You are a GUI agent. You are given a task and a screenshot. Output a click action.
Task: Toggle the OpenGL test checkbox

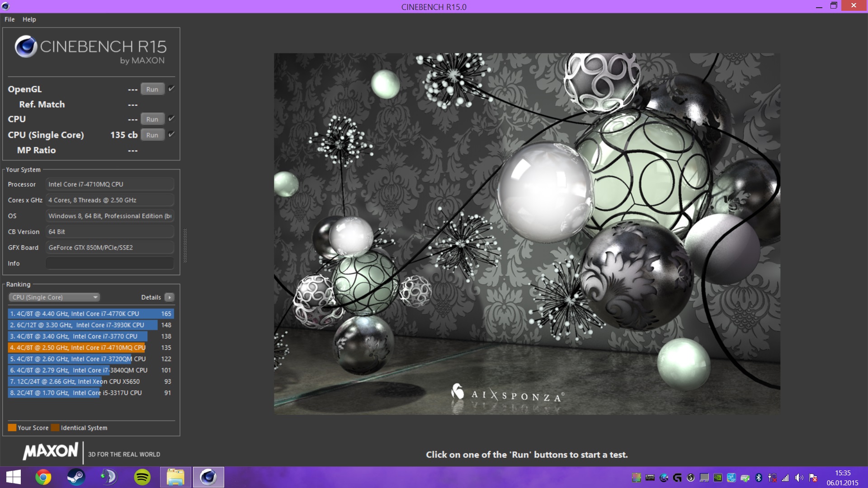coord(171,89)
